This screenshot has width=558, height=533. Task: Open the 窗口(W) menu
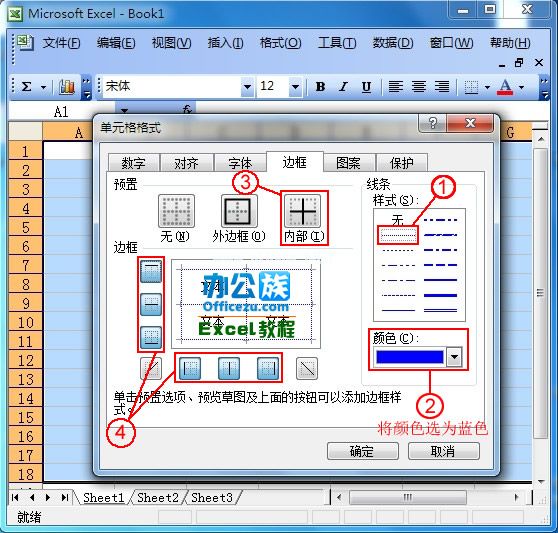[x=451, y=43]
